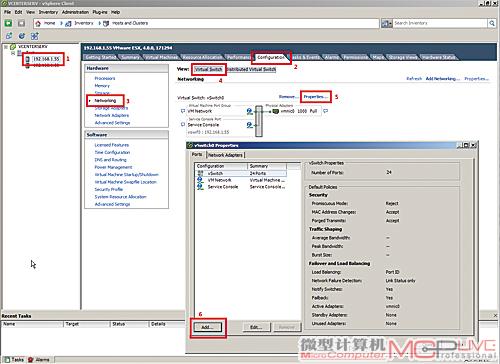The width and height of the screenshot is (500, 364).
Task: Select the Network Adapters dialog tab
Action: pos(225,155)
